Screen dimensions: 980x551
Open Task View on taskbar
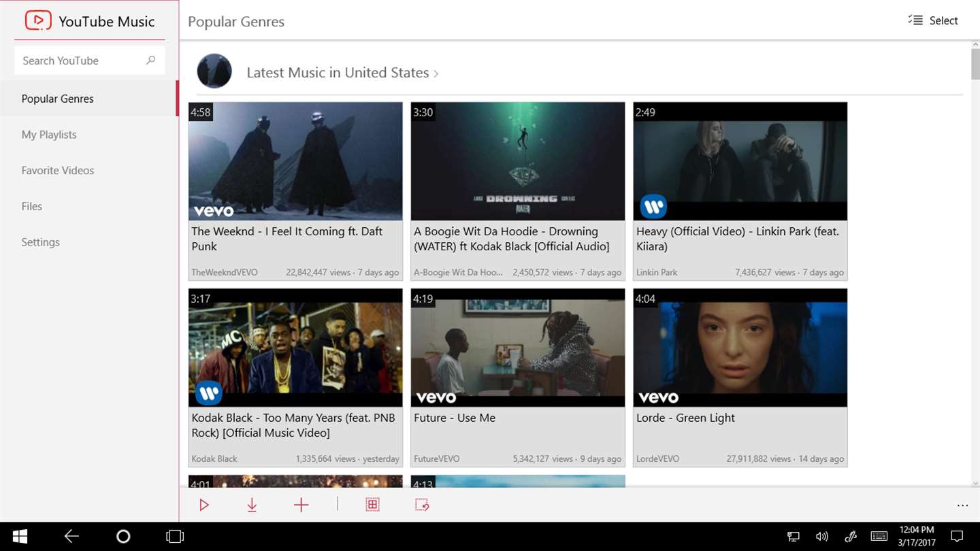pyautogui.click(x=175, y=537)
